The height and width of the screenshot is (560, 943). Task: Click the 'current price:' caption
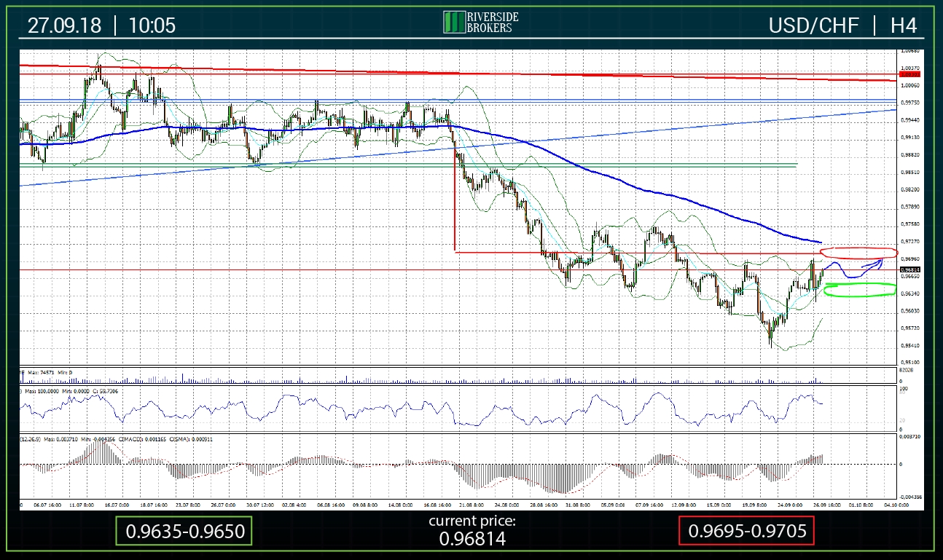pyautogui.click(x=471, y=521)
